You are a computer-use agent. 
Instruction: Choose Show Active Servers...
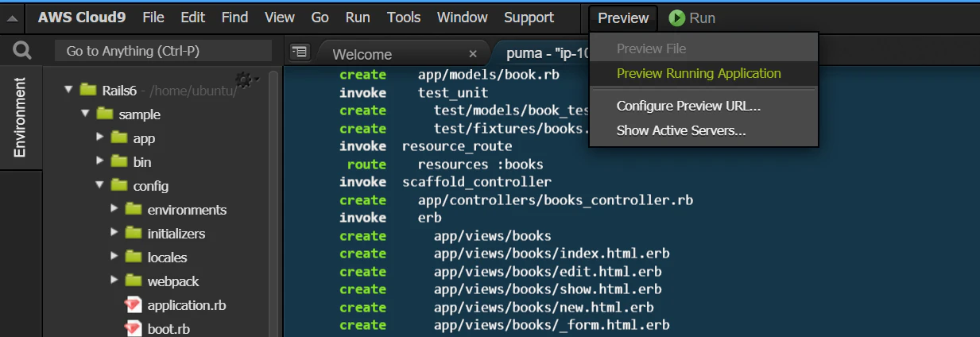pyautogui.click(x=703, y=130)
